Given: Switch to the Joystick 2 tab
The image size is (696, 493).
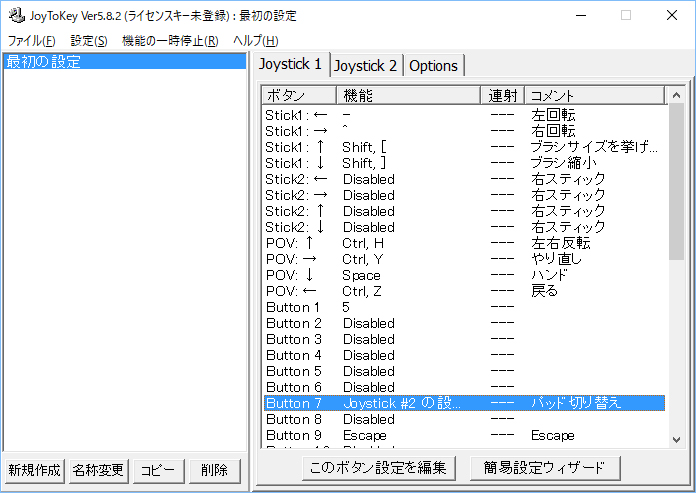Looking at the screenshot, I should click(x=365, y=66).
